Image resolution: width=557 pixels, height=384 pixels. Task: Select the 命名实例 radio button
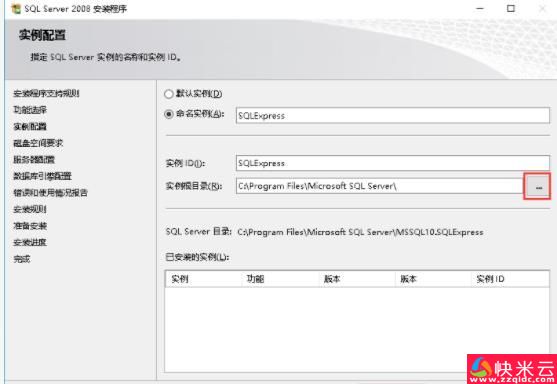click(x=169, y=114)
